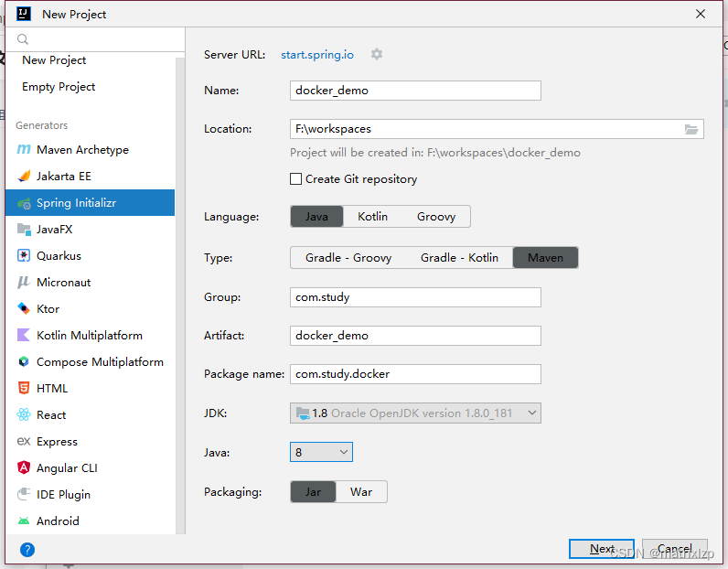Click the Jakarta EE feather icon
Viewport: 728px width, 569px height.
click(x=24, y=176)
